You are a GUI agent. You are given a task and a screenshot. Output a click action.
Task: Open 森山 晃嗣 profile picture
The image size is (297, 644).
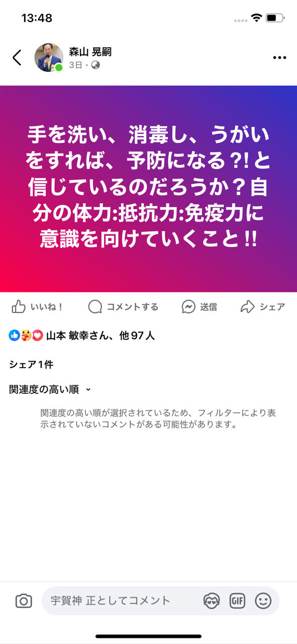[49, 57]
